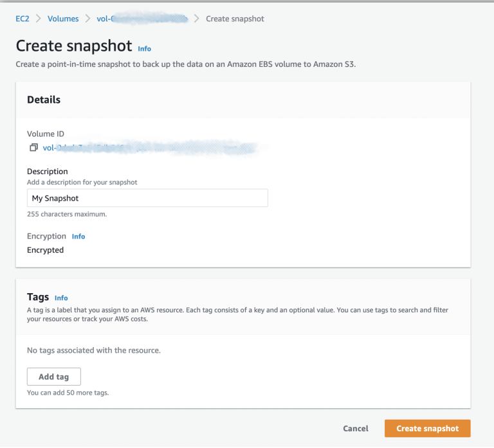Navigate to the vol- breadcrumb link

tap(142, 19)
